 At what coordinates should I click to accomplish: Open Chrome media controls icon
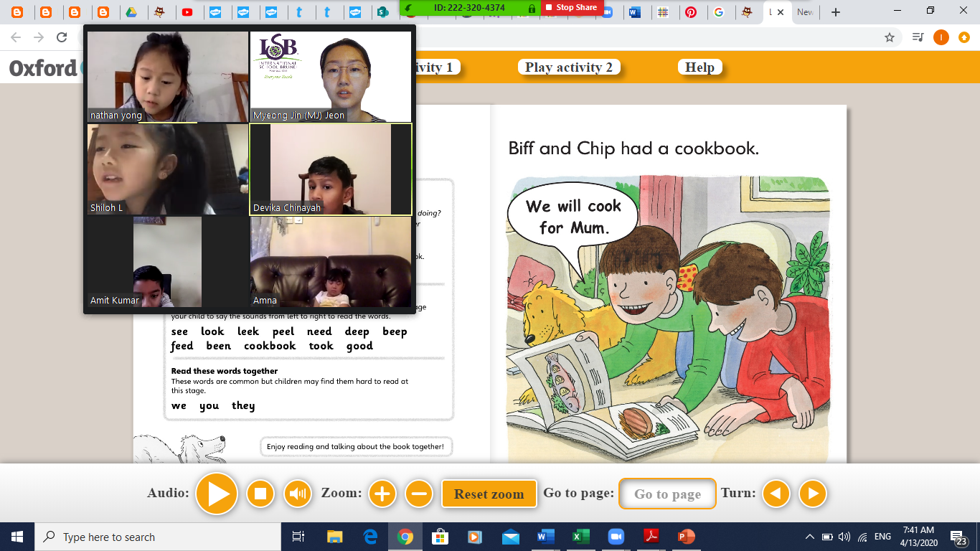click(x=918, y=37)
